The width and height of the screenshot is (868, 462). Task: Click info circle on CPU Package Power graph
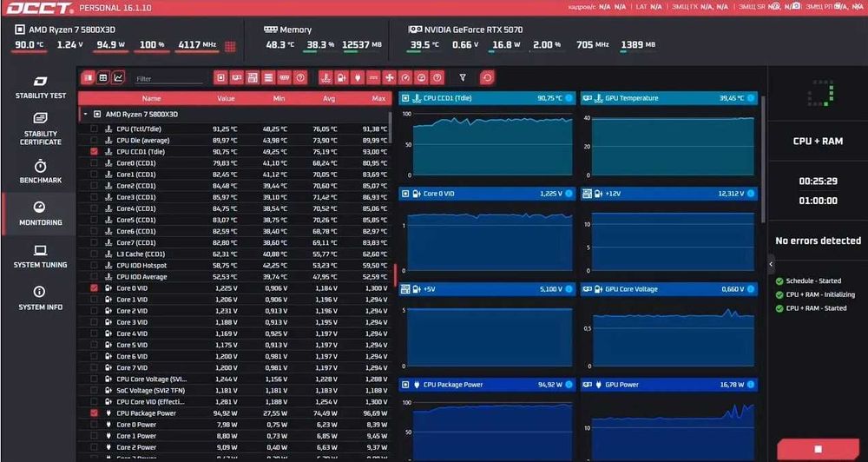pyautogui.click(x=569, y=385)
